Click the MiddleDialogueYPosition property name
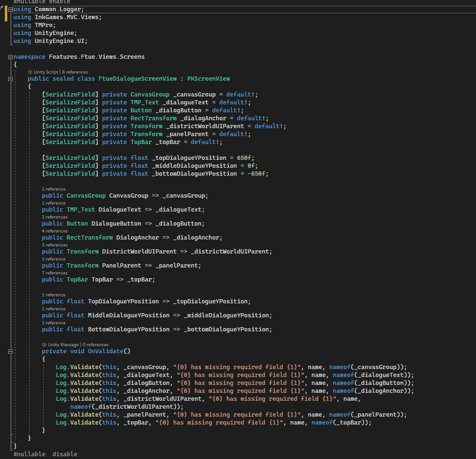Viewport: 476px width, 459px height. [x=129, y=315]
